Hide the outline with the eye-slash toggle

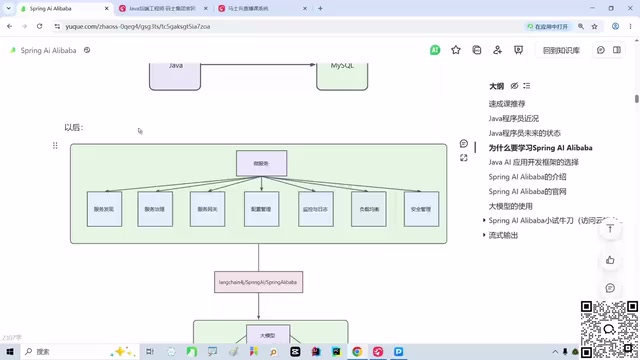tap(514, 86)
